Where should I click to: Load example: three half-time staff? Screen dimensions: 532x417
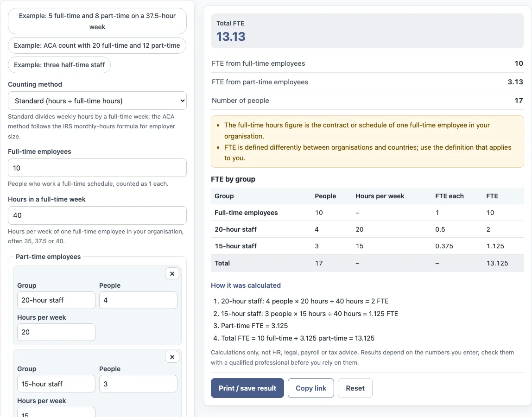tap(59, 65)
